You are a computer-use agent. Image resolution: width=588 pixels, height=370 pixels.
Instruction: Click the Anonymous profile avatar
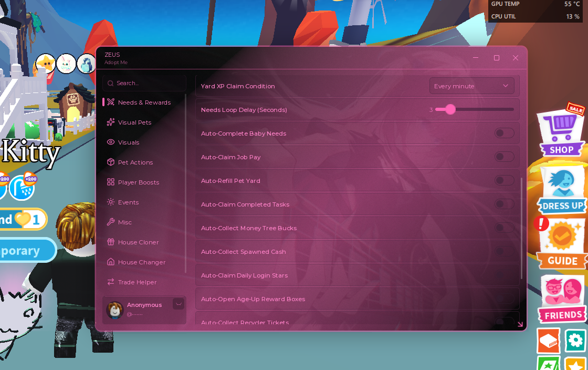point(115,310)
